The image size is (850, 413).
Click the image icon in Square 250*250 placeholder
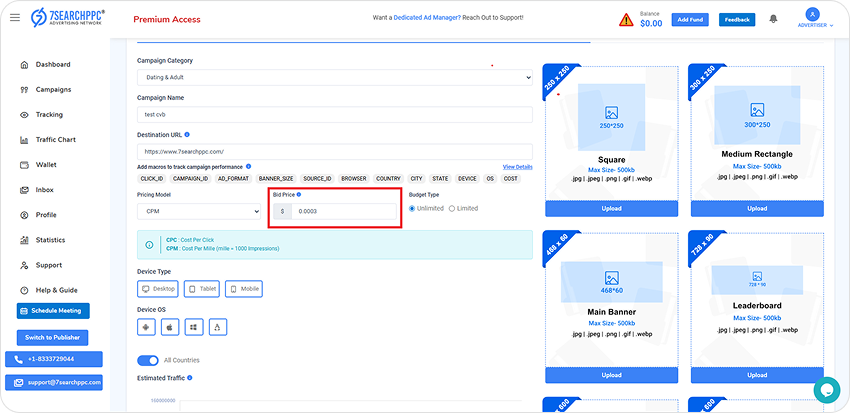coord(611,113)
